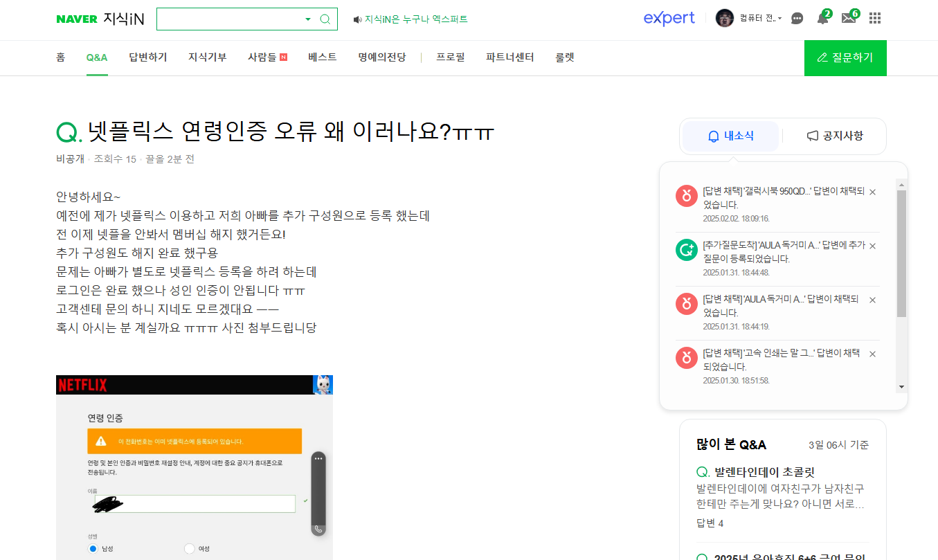
Task: Dismiss the 추가질문도착 notification
Action: [872, 246]
